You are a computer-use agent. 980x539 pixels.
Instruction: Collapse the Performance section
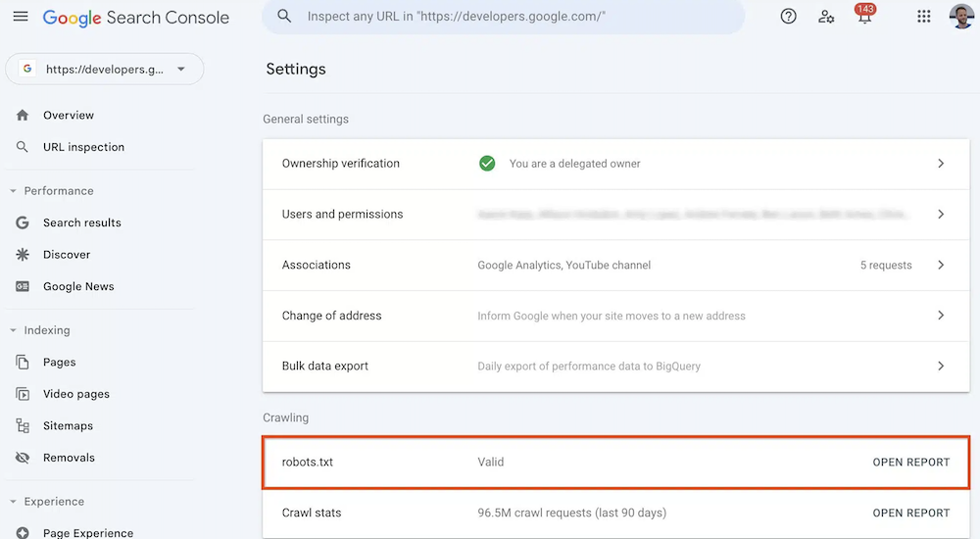coord(14,191)
